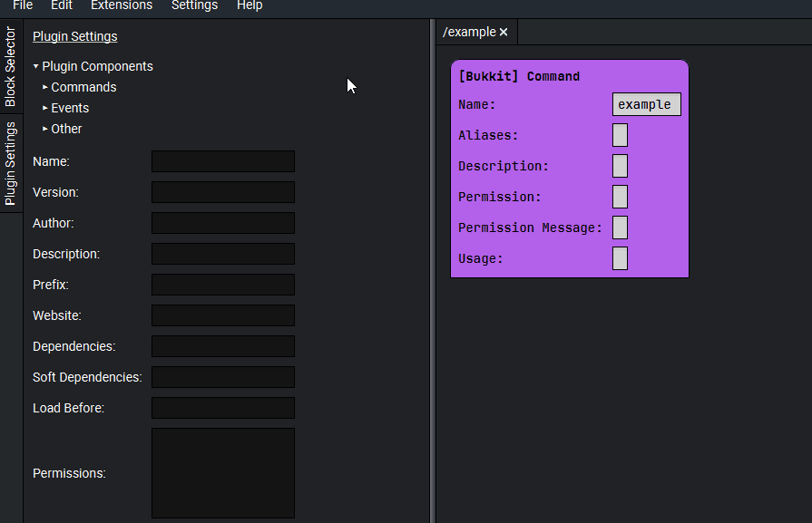Screen dimensions: 812x523
Task: Click the 'Permissions:' label
Action: 69,473
